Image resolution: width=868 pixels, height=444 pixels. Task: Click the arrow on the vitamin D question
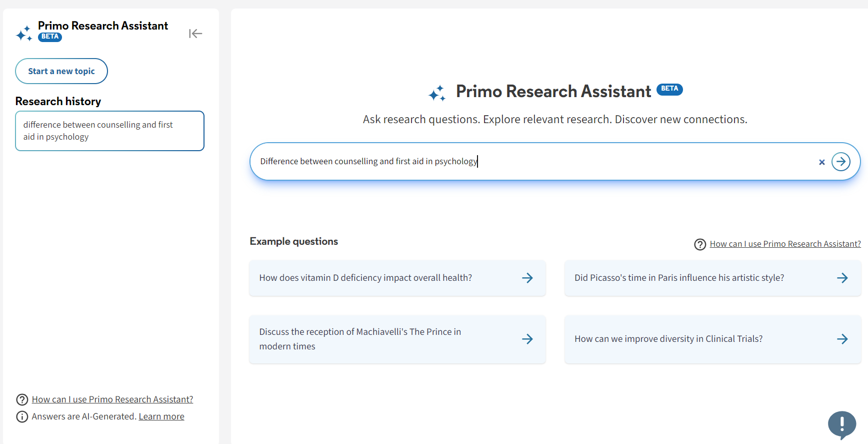(x=527, y=278)
